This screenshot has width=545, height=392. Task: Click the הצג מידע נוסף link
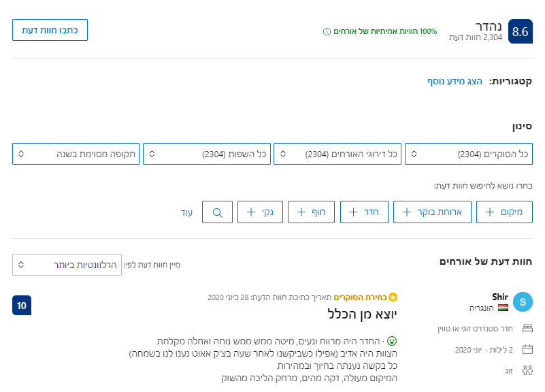tap(455, 81)
